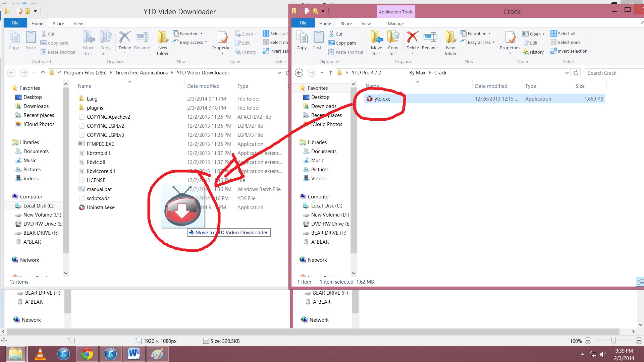The height and width of the screenshot is (362, 644).
Task: Click back arrow in Crack window
Action: pos(299,73)
